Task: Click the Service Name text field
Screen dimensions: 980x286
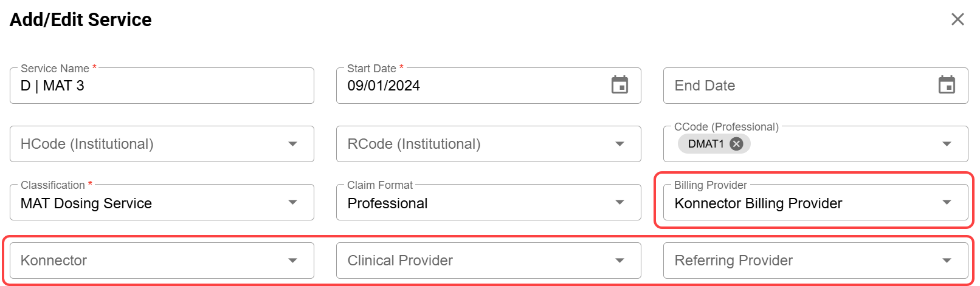Action: (x=161, y=86)
